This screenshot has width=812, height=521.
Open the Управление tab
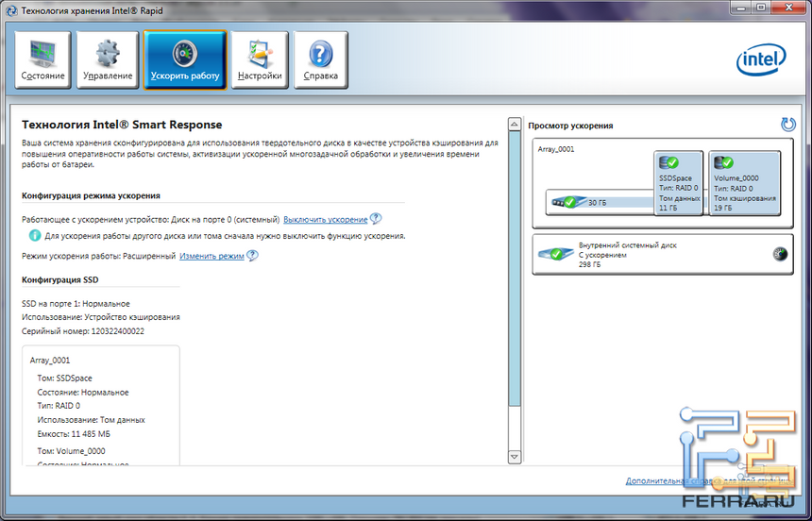(x=108, y=59)
